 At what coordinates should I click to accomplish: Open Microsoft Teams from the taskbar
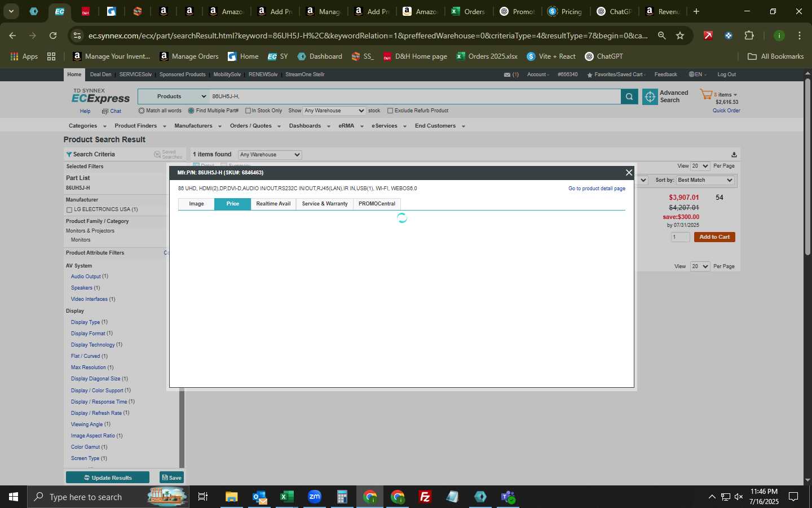coord(508,497)
